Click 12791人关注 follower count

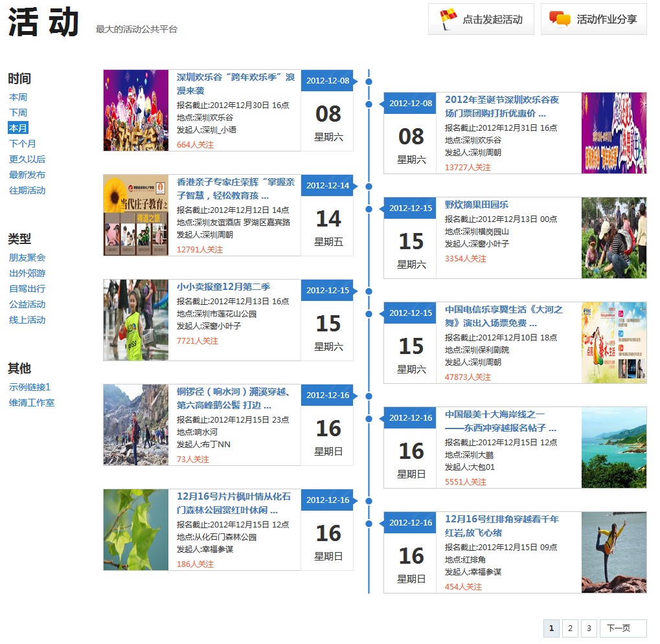click(x=199, y=249)
